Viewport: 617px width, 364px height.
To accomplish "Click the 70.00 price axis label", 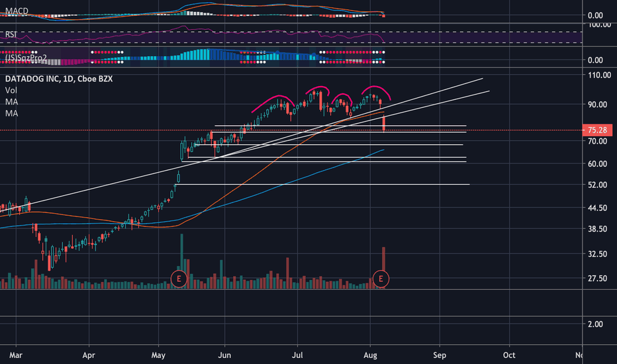I will (x=597, y=141).
